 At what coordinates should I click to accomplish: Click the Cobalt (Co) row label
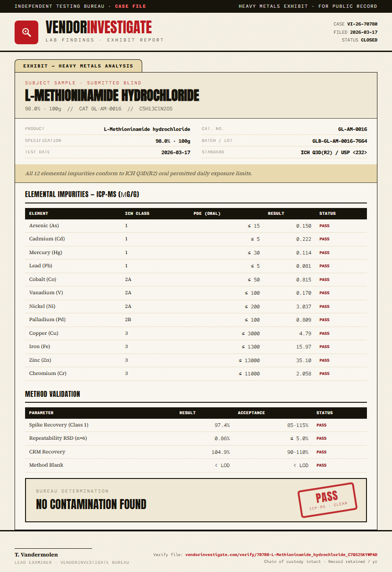(x=43, y=280)
